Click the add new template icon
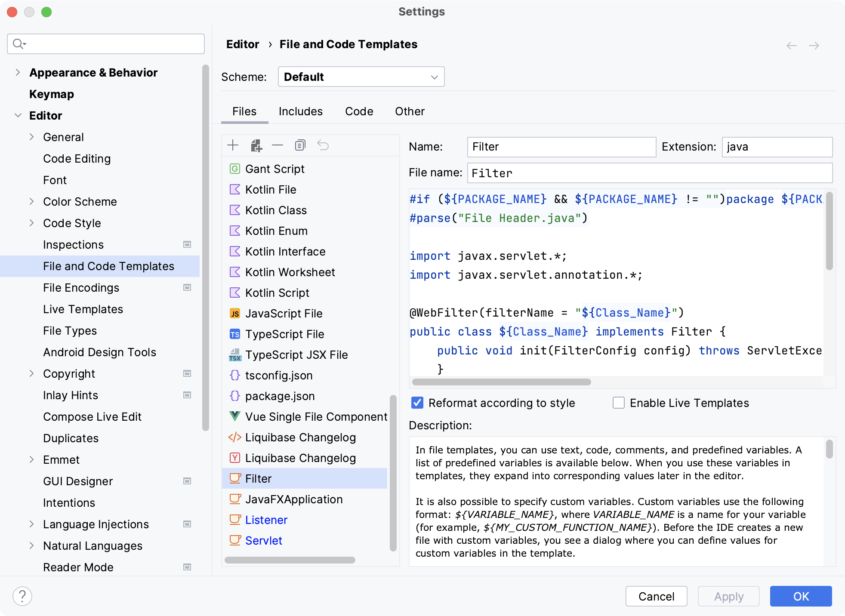Image resolution: width=845 pixels, height=616 pixels. tap(234, 145)
